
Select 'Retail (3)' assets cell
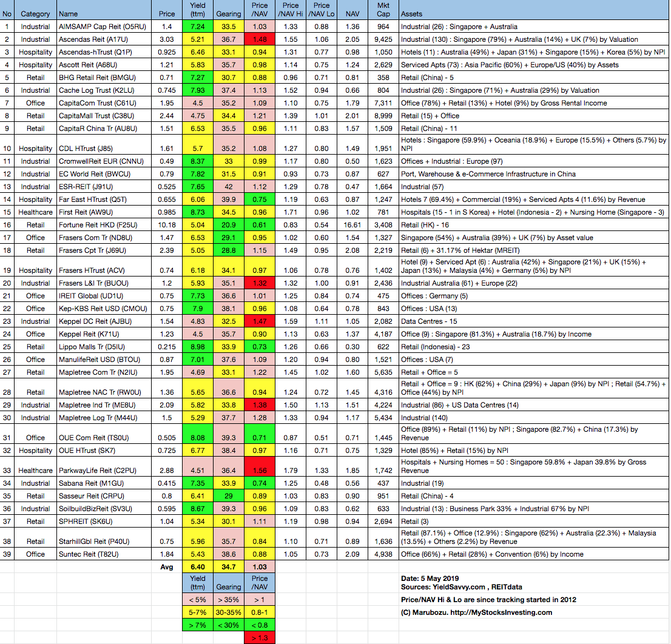[534, 522]
